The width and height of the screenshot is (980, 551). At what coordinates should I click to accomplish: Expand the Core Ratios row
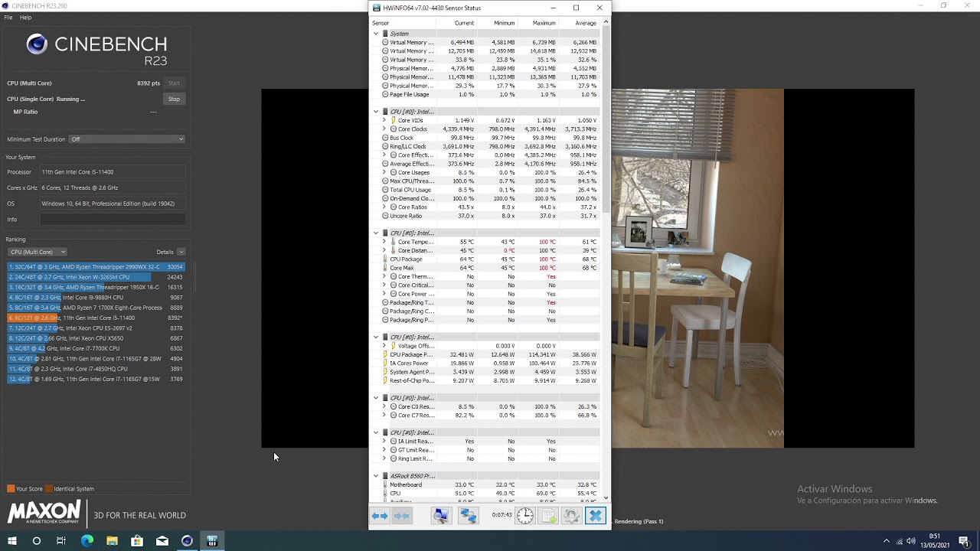pos(384,207)
